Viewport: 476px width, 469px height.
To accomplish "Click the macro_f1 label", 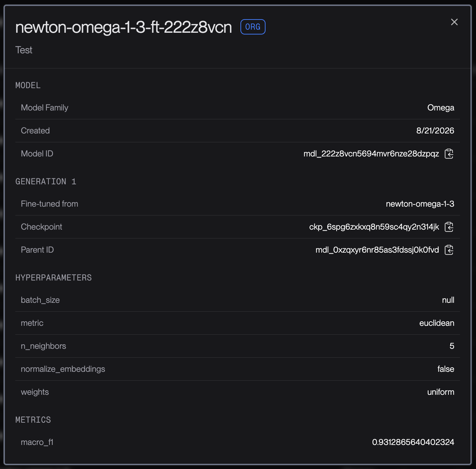I will [37, 442].
